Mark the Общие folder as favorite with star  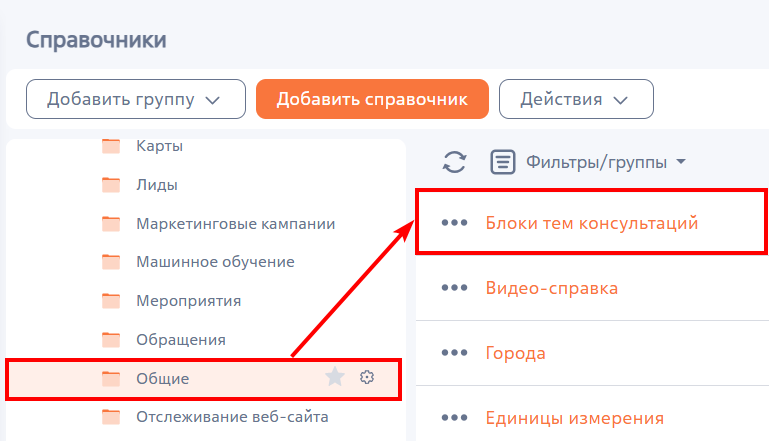335,377
